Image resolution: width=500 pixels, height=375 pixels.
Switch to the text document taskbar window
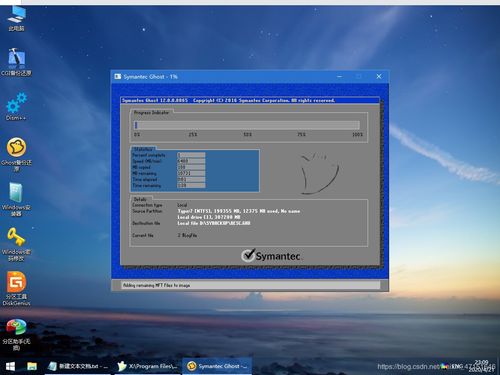[x=78, y=366]
